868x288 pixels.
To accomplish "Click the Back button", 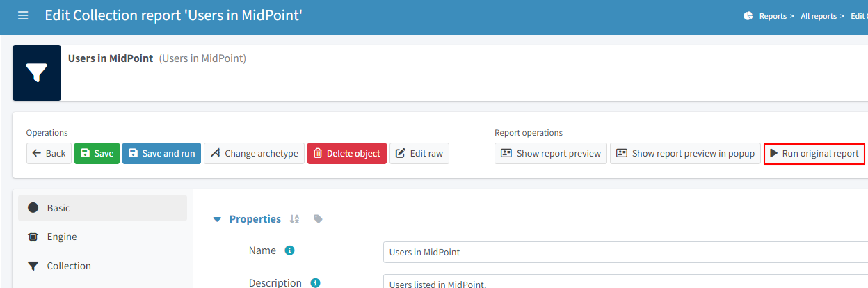I will [49, 154].
